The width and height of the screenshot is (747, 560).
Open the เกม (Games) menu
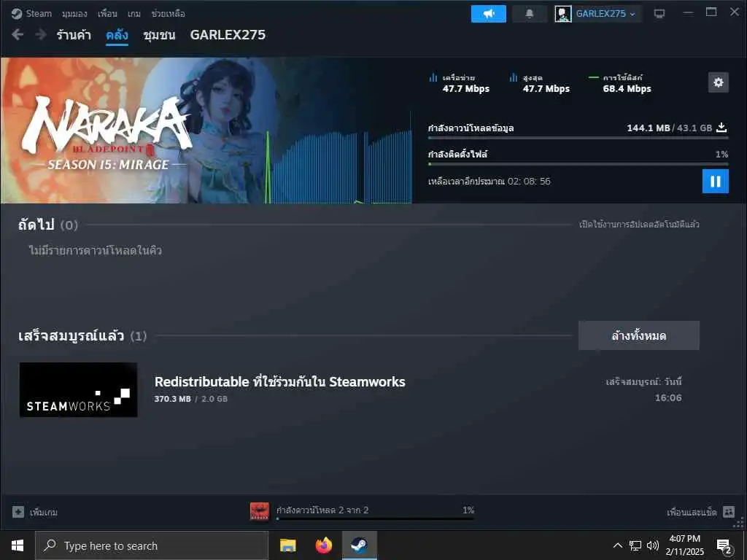point(134,13)
